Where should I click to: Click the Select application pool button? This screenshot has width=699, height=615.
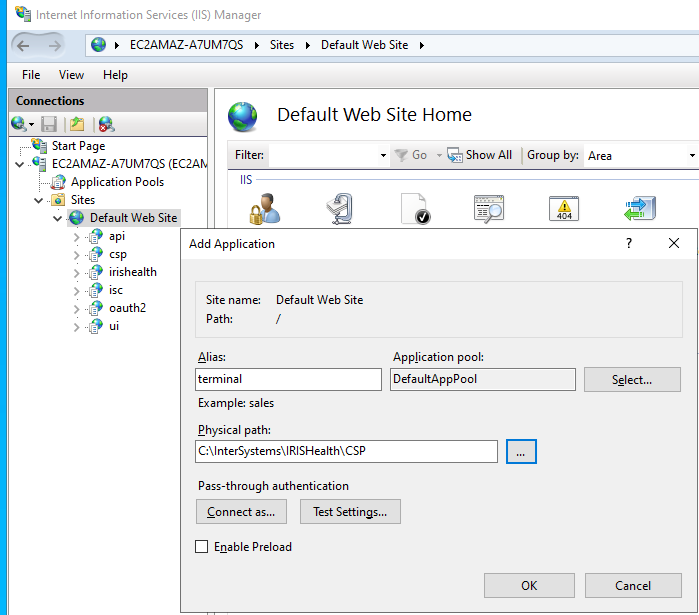(632, 380)
